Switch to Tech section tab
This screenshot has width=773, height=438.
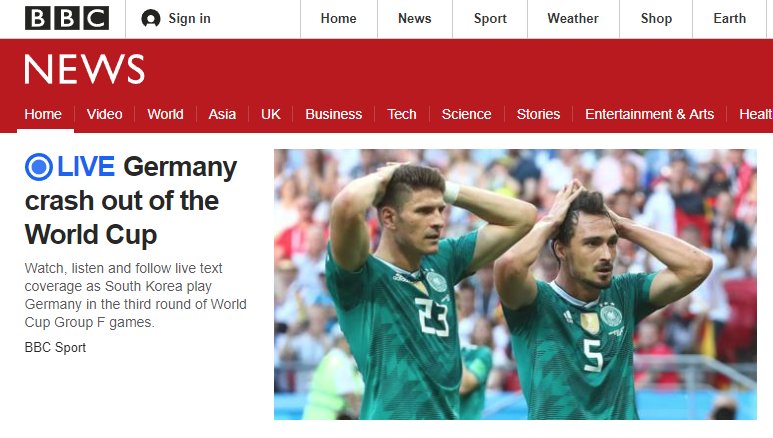point(402,114)
